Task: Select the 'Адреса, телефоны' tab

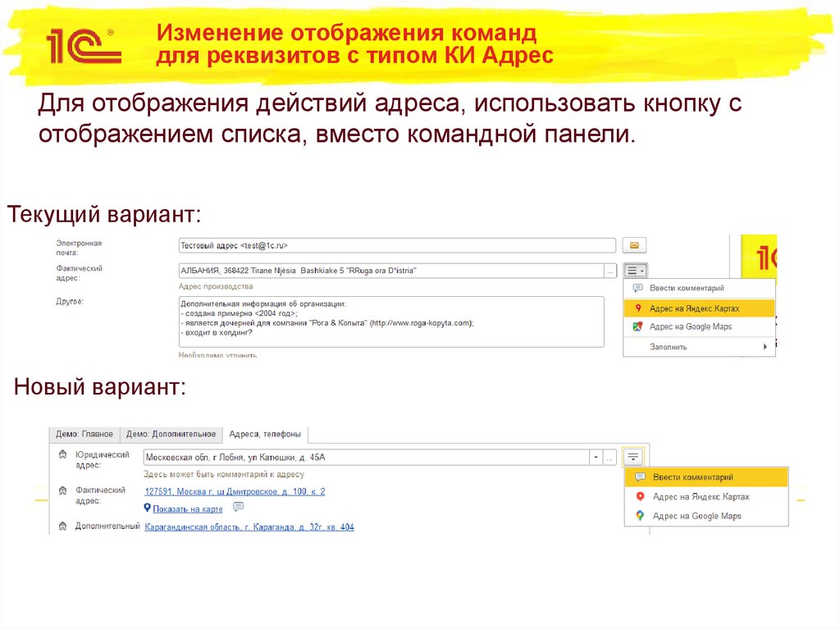Action: pos(265,434)
